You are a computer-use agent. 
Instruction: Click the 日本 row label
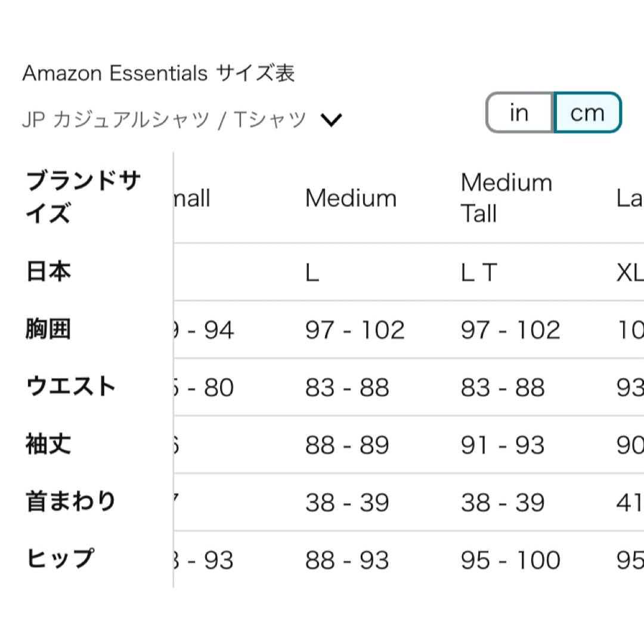[x=48, y=271]
